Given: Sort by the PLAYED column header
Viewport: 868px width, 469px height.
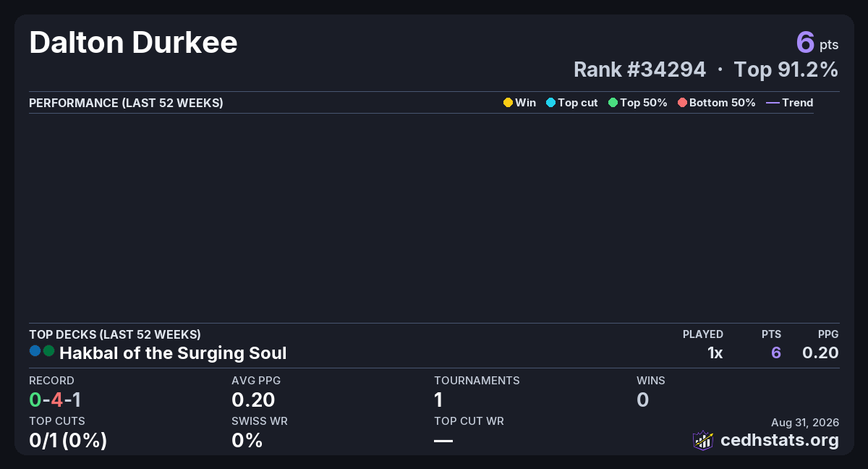Looking at the screenshot, I should pyautogui.click(x=703, y=334).
